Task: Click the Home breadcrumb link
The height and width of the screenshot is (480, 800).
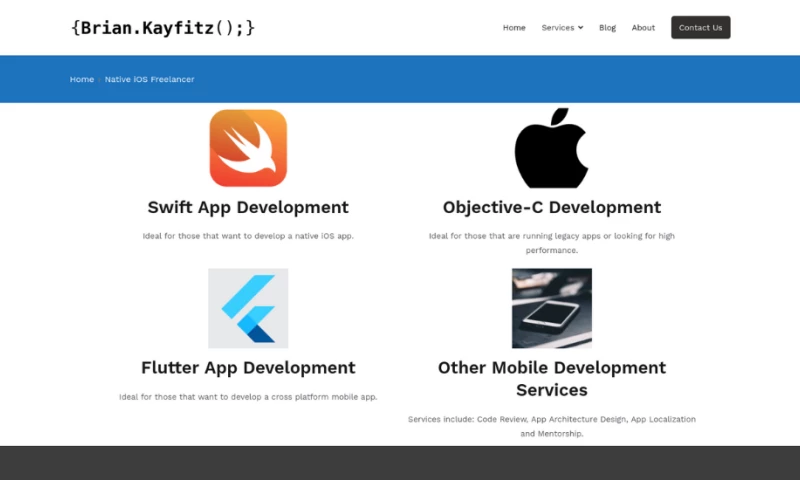Action: pos(82,79)
